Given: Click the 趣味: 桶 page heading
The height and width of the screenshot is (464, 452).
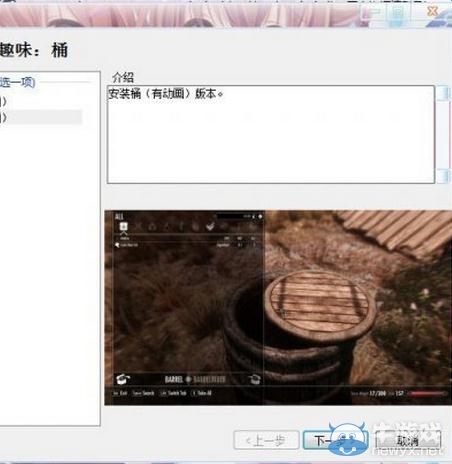Looking at the screenshot, I should (34, 50).
